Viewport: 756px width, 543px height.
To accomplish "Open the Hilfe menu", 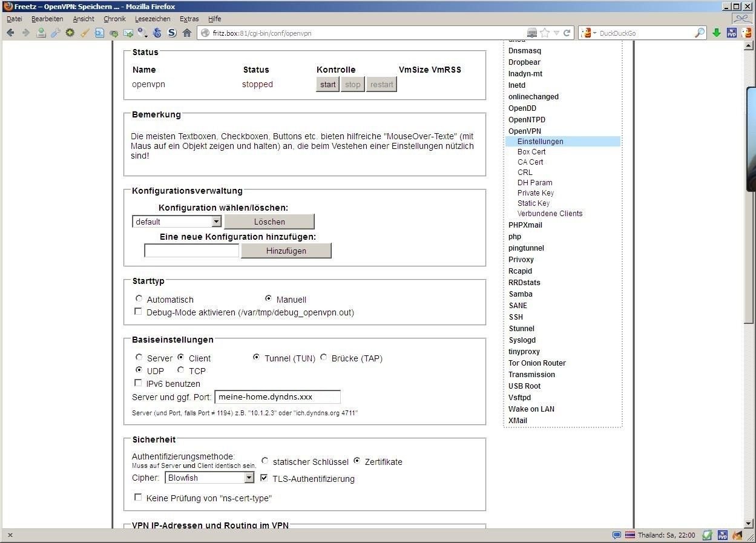I will tap(214, 19).
